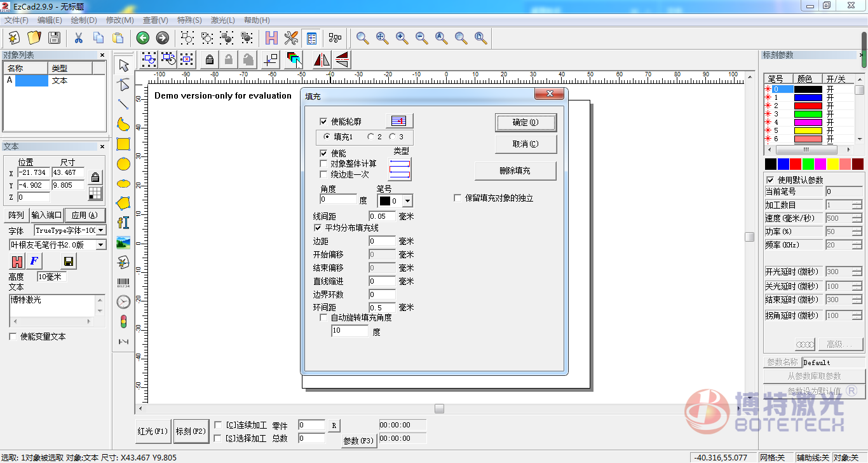
Task: Select the Text tool
Action: click(x=123, y=223)
